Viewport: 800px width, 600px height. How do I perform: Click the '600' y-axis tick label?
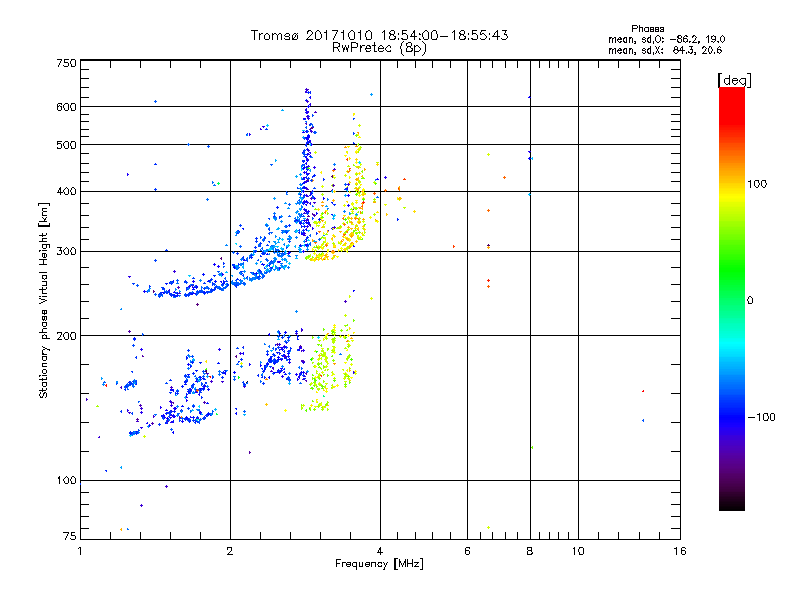(x=66, y=107)
